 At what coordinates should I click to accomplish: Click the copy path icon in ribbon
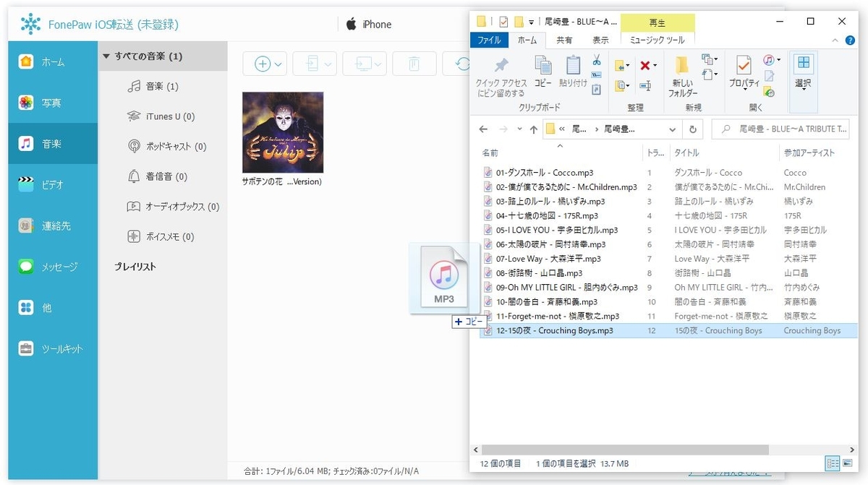pyautogui.click(x=597, y=75)
